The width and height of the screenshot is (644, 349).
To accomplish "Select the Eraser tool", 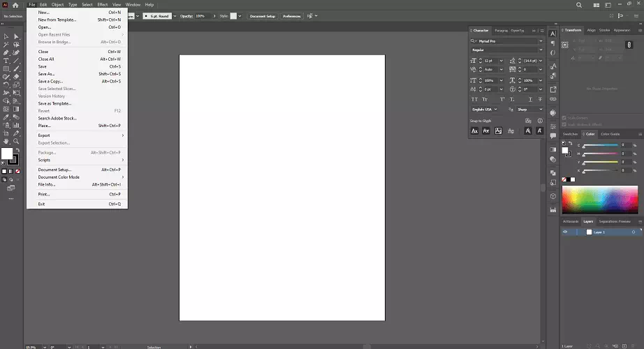I will (17, 77).
